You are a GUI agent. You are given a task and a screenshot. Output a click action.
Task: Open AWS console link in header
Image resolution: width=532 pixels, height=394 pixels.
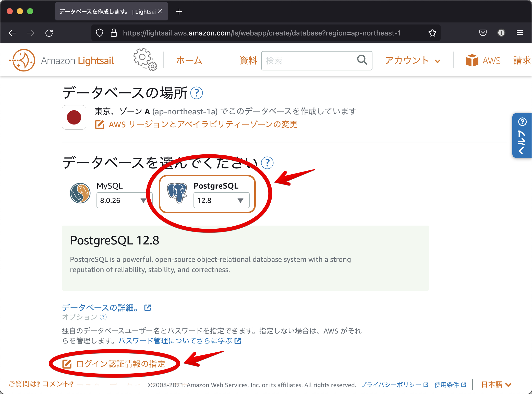coord(483,60)
